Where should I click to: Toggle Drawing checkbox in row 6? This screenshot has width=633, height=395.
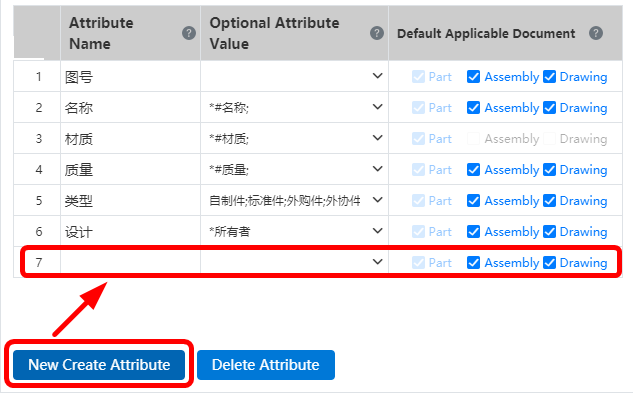click(549, 231)
